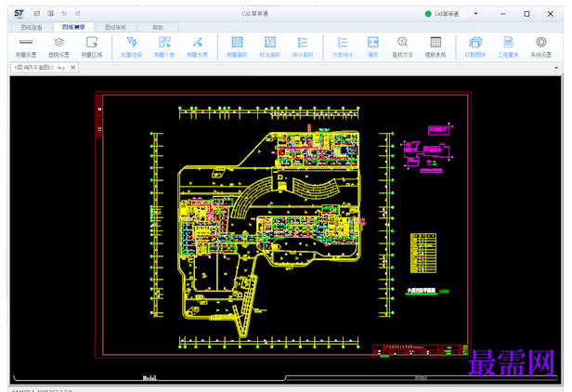Activate the 打散图块 explode block tool

(x=475, y=47)
